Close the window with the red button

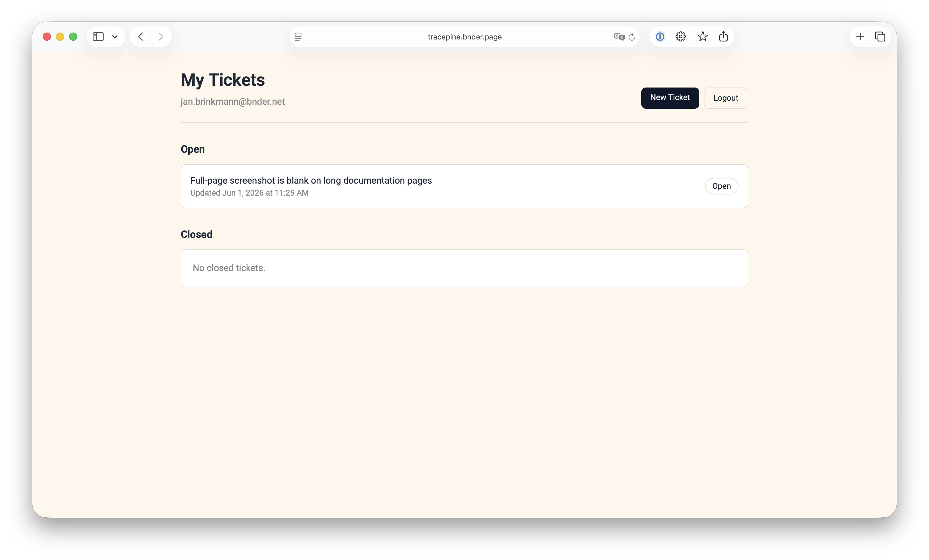(47, 37)
